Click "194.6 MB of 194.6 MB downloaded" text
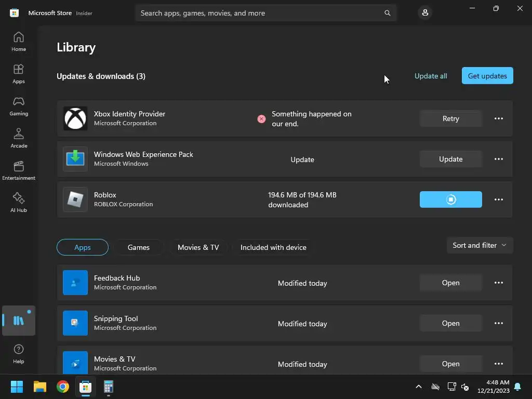532x399 pixels. [302, 200]
